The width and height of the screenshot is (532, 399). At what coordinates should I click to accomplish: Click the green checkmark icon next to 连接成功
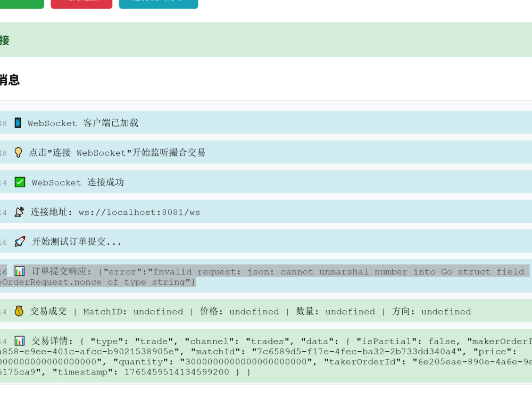[x=20, y=182]
